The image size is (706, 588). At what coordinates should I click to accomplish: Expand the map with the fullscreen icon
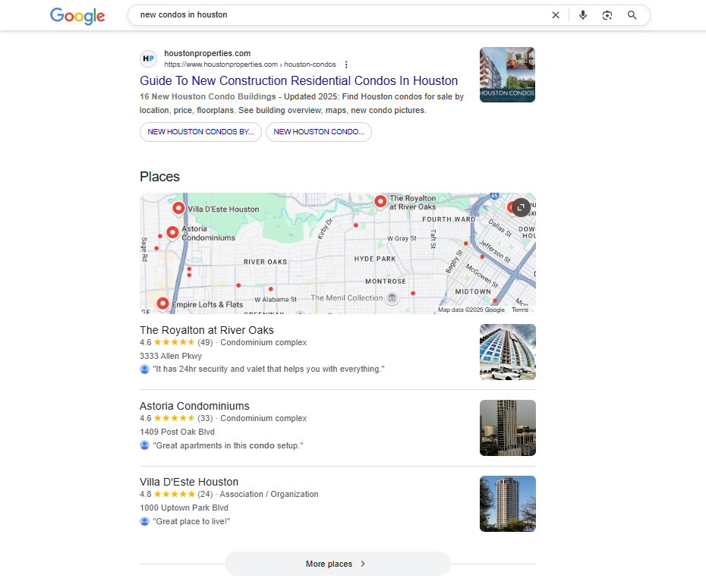[521, 207]
